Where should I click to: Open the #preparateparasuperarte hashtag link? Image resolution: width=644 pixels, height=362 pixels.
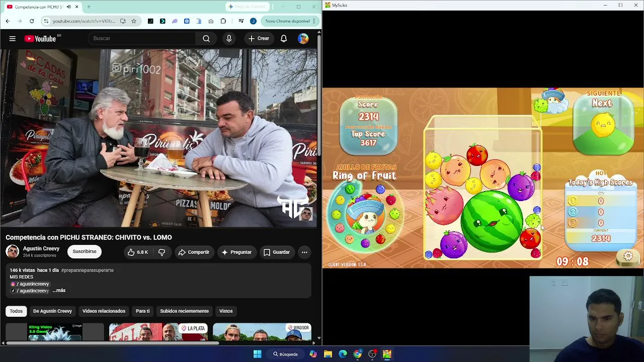(x=87, y=270)
